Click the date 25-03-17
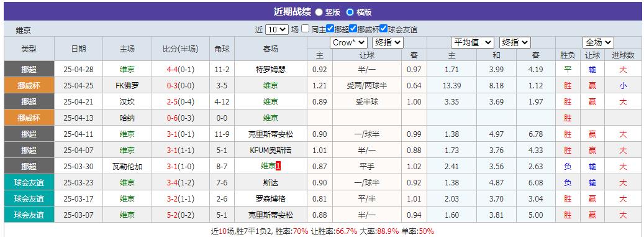This screenshot has height=237, width=644. (78, 198)
